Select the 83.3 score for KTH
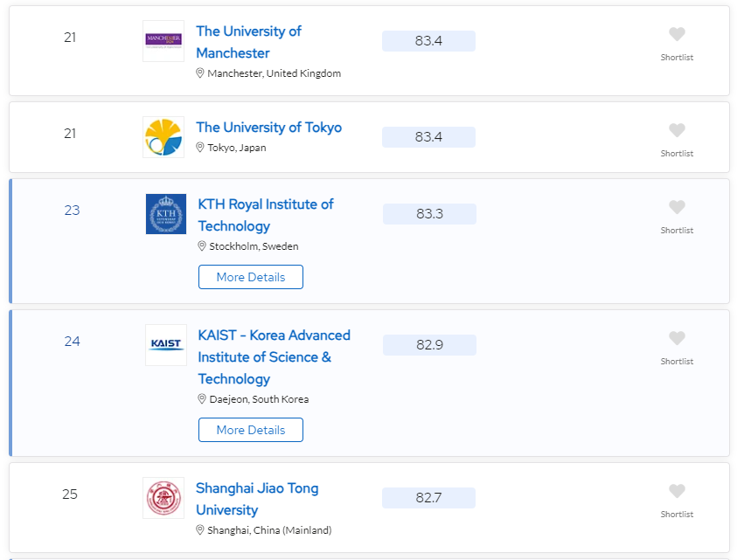Screen dimensions: 737x560 [x=429, y=214]
